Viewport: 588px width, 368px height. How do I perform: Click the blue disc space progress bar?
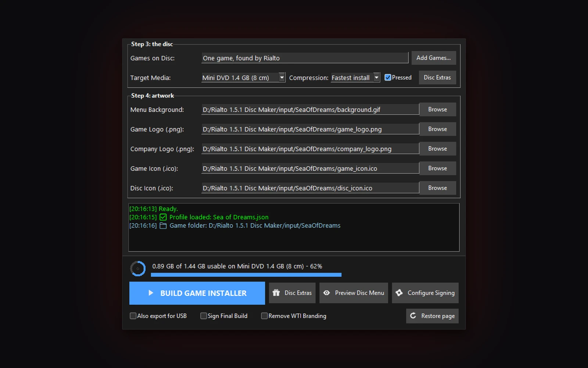coord(246,275)
